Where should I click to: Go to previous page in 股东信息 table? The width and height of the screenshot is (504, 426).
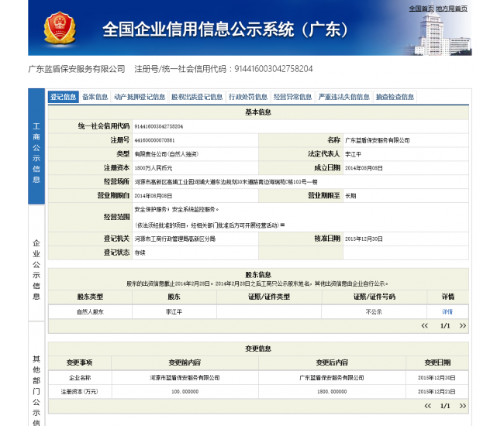click(425, 326)
